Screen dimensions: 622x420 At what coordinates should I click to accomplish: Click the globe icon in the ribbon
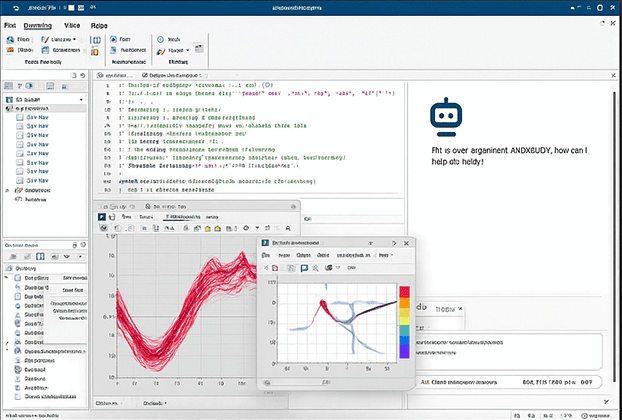pos(10,40)
